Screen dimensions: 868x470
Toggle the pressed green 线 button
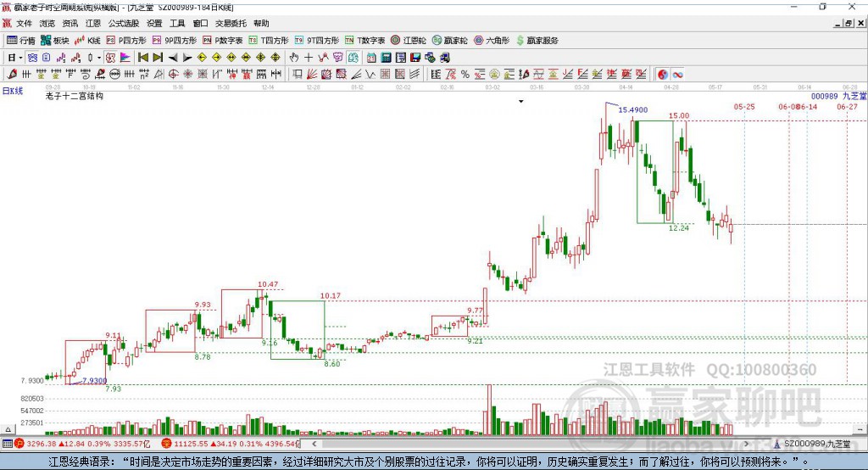point(353,57)
